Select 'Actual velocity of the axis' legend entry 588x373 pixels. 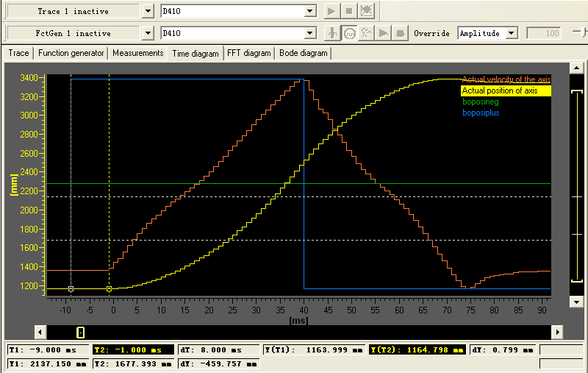506,79
